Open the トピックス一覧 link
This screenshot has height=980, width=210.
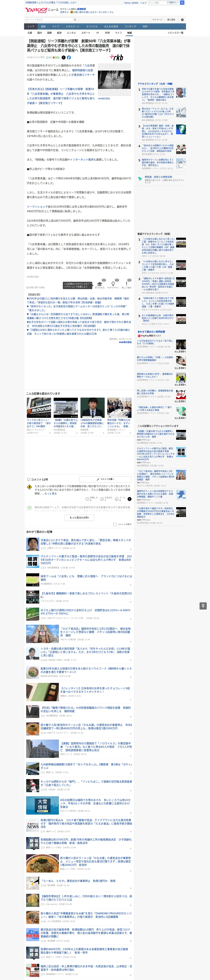pos(175,33)
